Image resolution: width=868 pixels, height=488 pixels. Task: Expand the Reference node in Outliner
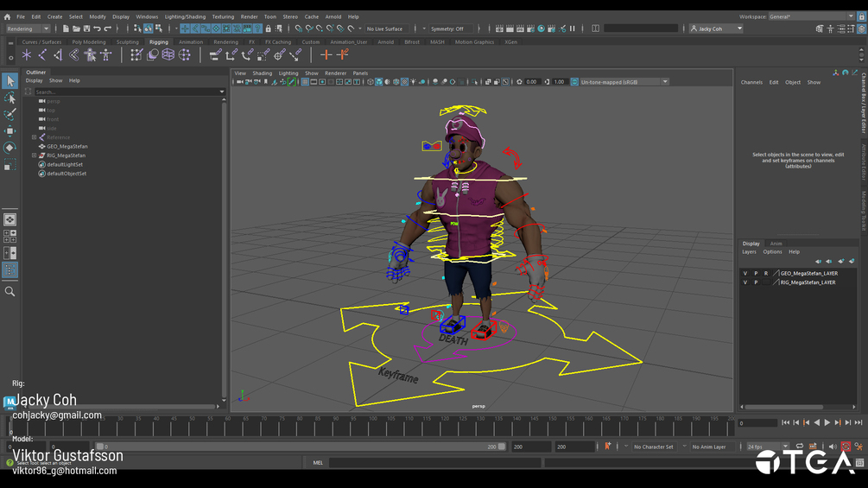pyautogui.click(x=35, y=137)
